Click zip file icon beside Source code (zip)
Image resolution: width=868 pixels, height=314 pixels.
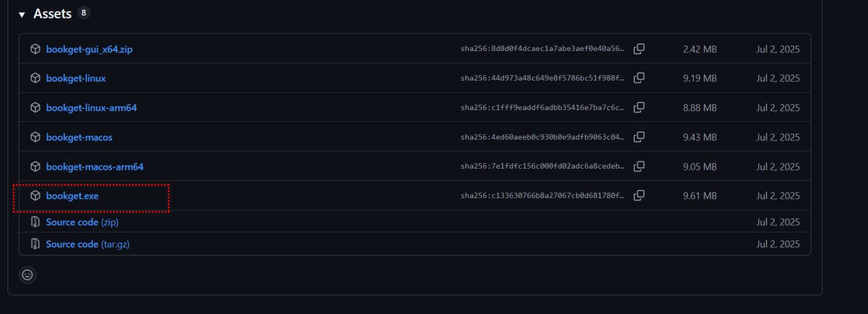point(35,222)
